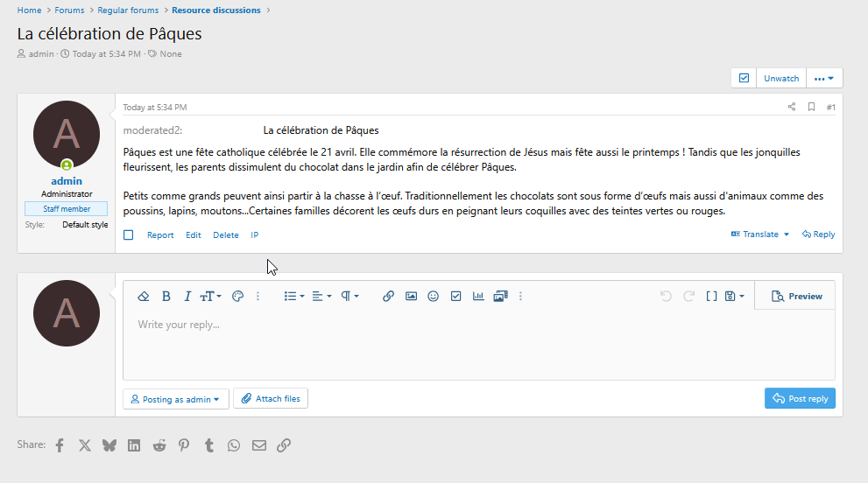
Task: Show more text formatting options
Action: (258, 297)
